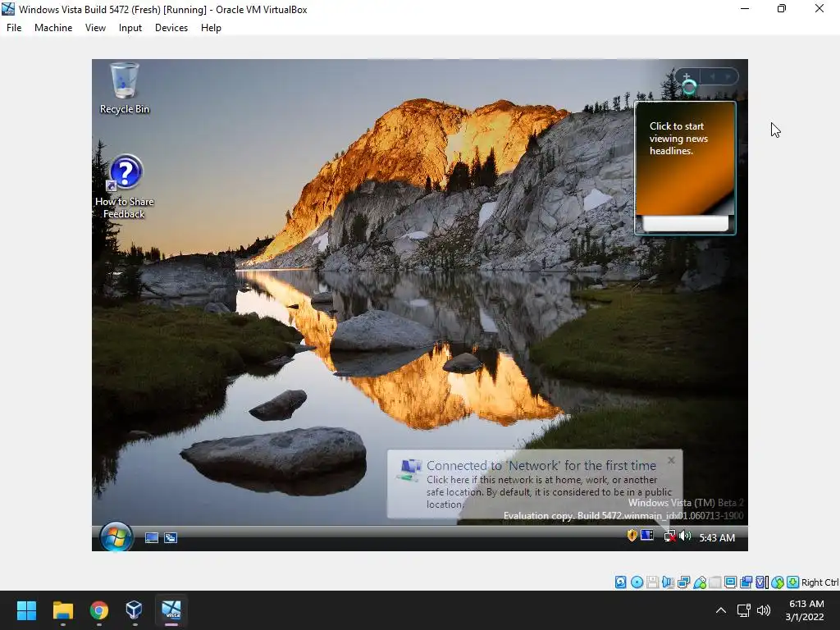Viewport: 840px width, 630px height.
Task: Click VirtualBox optical disk indicator
Action: 637,582
